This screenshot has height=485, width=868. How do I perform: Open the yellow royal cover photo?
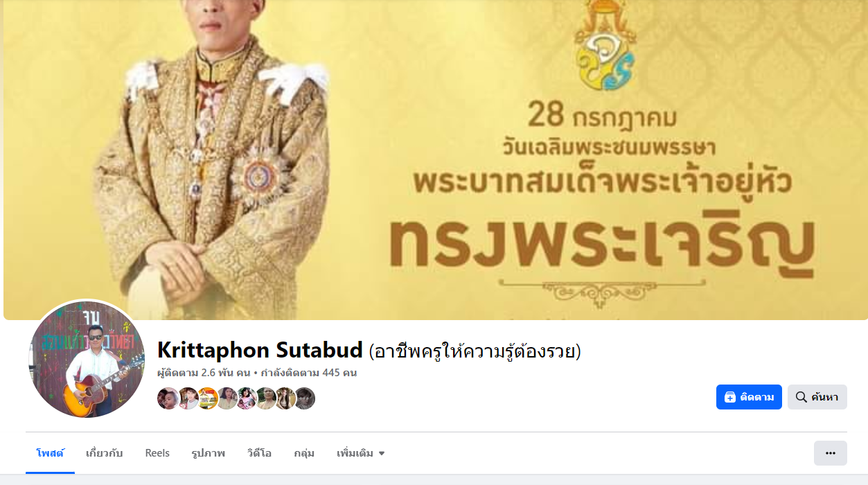click(434, 159)
